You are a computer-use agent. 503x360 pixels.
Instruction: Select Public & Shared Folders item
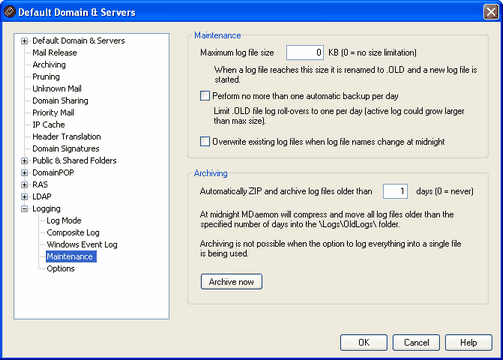74,161
